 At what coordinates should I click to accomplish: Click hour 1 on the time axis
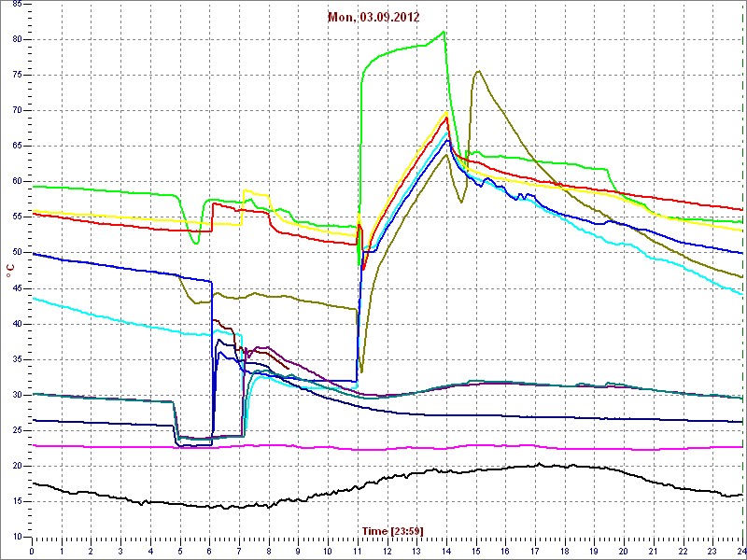pyautogui.click(x=62, y=551)
